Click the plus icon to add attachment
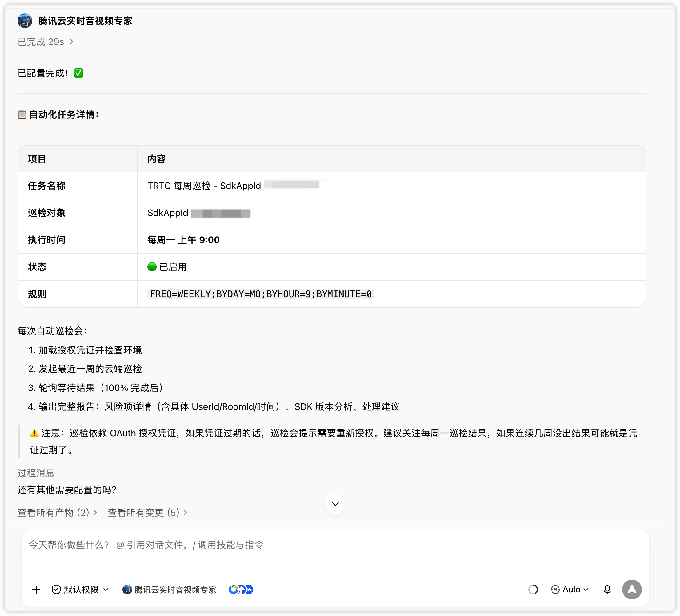680x616 pixels. pyautogui.click(x=36, y=589)
